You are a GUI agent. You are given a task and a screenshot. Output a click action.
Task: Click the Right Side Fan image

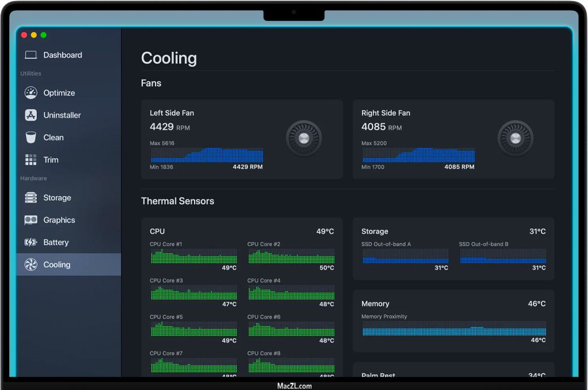pyautogui.click(x=515, y=138)
